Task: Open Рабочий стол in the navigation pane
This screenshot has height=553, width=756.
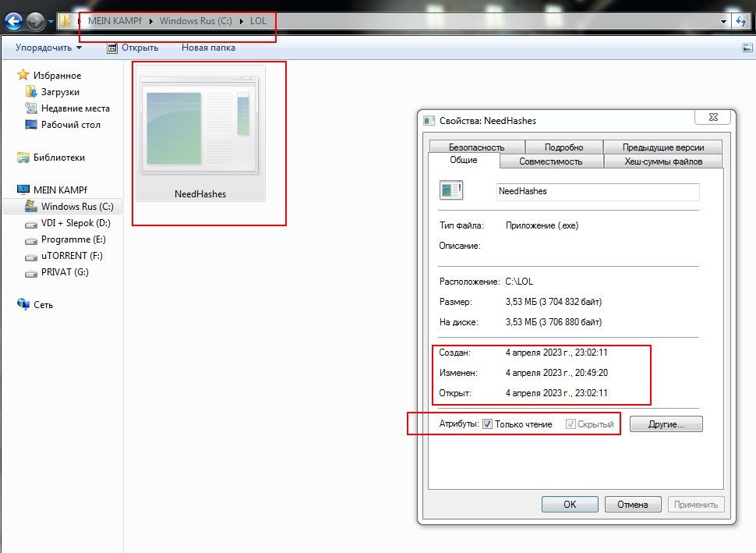Action: (x=70, y=125)
